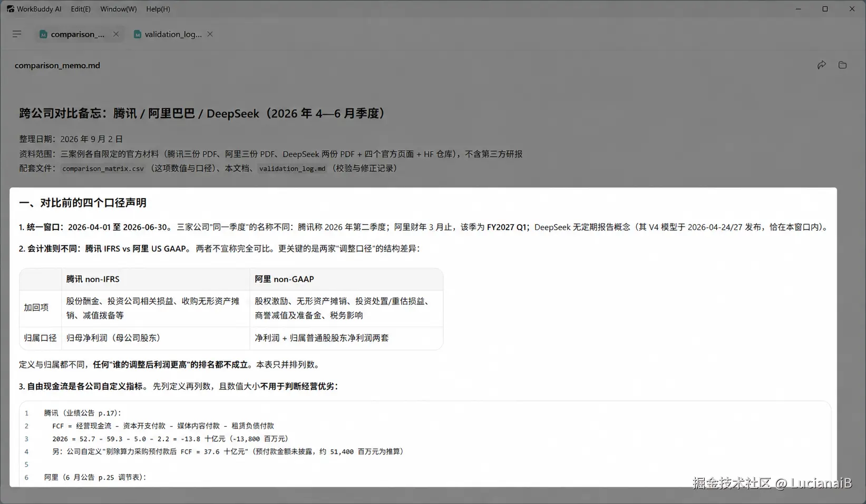Select the comparison_ tab

77,34
